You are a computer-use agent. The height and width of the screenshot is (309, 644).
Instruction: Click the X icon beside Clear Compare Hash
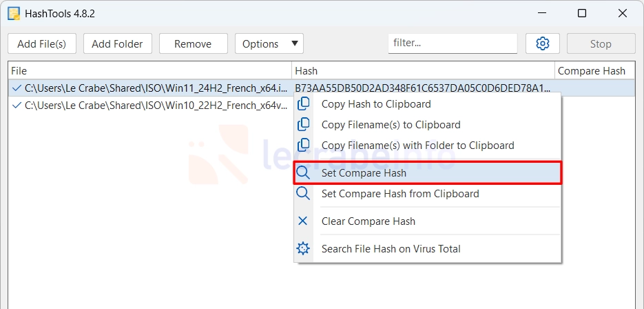302,221
